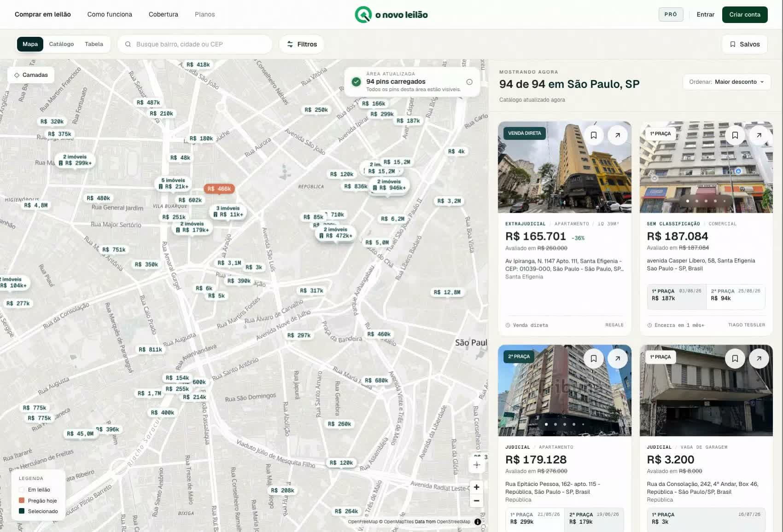The height and width of the screenshot is (532, 783).
Task: Click the R$ 1,7M map pin
Action: [150, 393]
